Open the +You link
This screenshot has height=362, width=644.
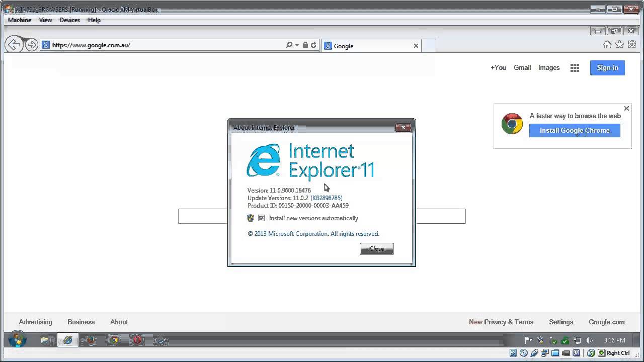click(498, 67)
